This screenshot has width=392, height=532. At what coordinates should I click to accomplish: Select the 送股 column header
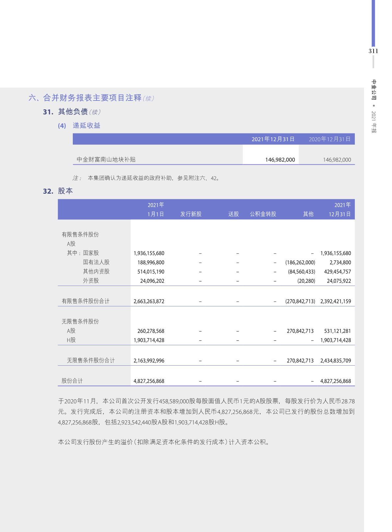pos(234,214)
